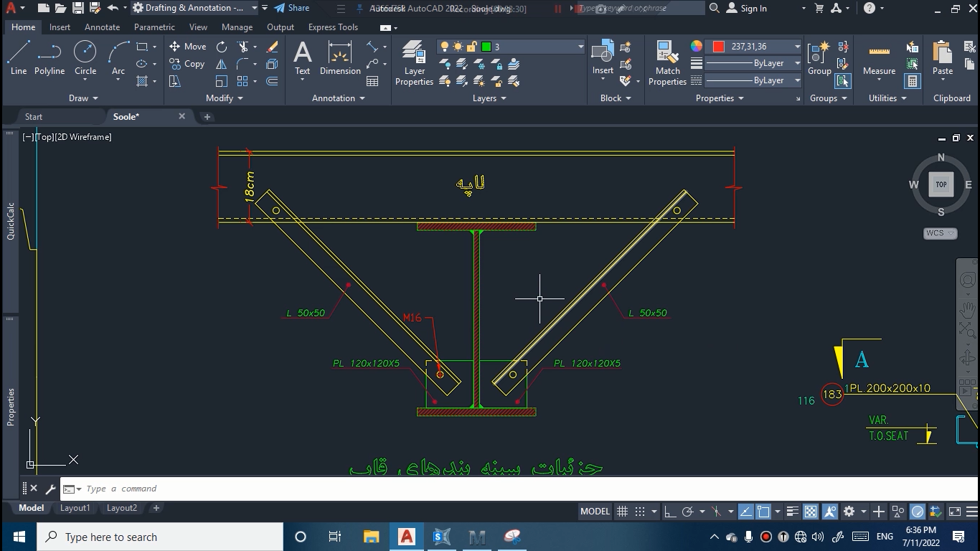The width and height of the screenshot is (980, 551).
Task: Toggle snap mode in status bar
Action: click(640, 512)
